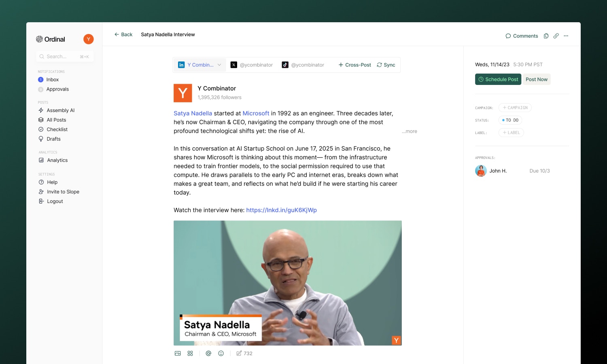Click John H. approver avatar

tap(481, 171)
